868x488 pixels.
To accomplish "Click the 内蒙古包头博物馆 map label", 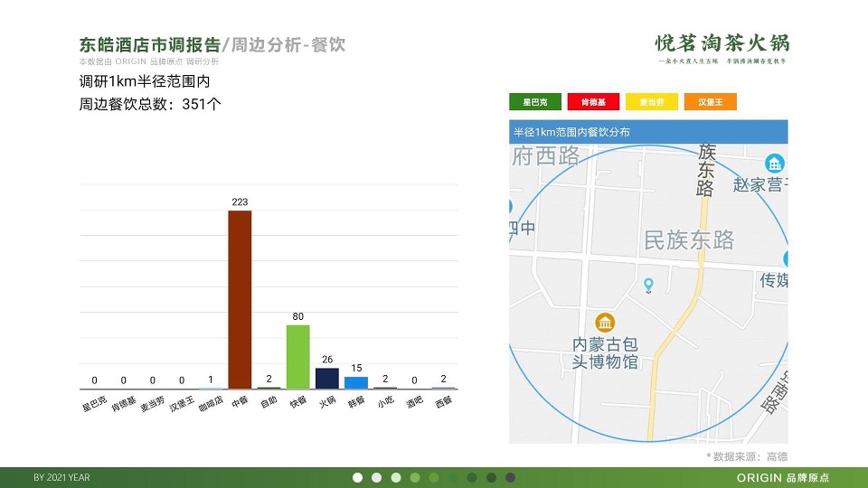I will [x=605, y=353].
